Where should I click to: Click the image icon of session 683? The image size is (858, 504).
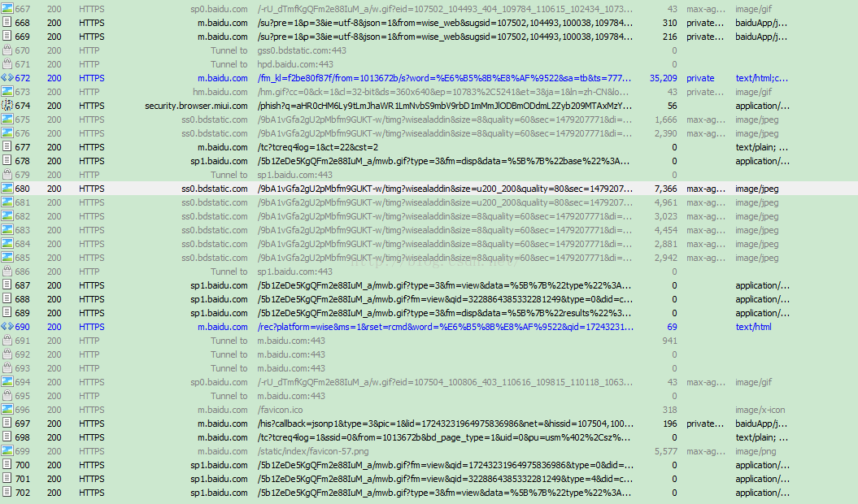tap(7, 230)
